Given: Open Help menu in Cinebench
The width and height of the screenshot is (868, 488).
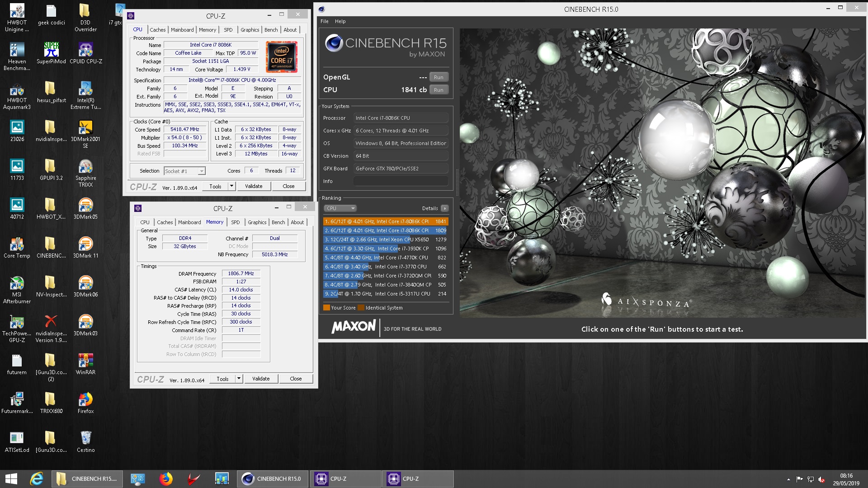Looking at the screenshot, I should pyautogui.click(x=340, y=21).
